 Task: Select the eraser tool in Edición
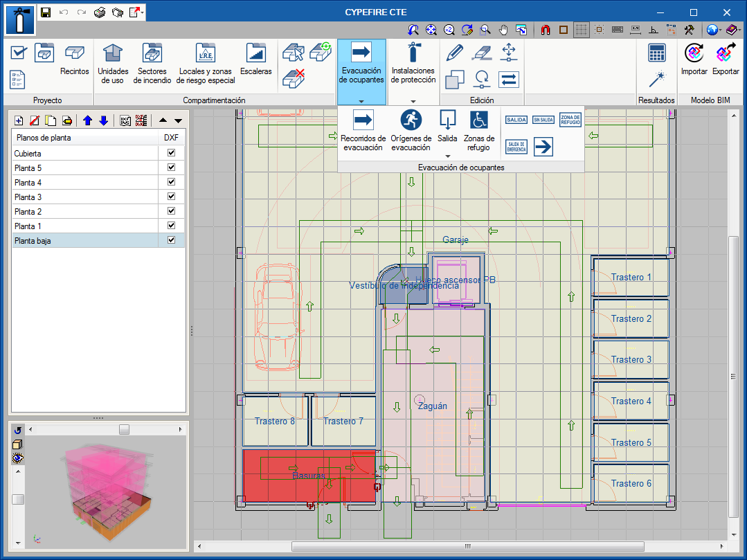(x=481, y=52)
